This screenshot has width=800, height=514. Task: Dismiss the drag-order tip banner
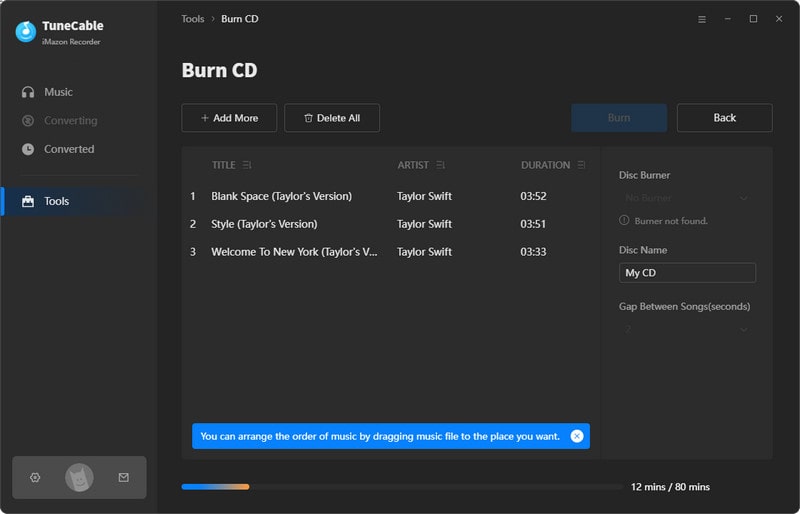click(x=577, y=436)
